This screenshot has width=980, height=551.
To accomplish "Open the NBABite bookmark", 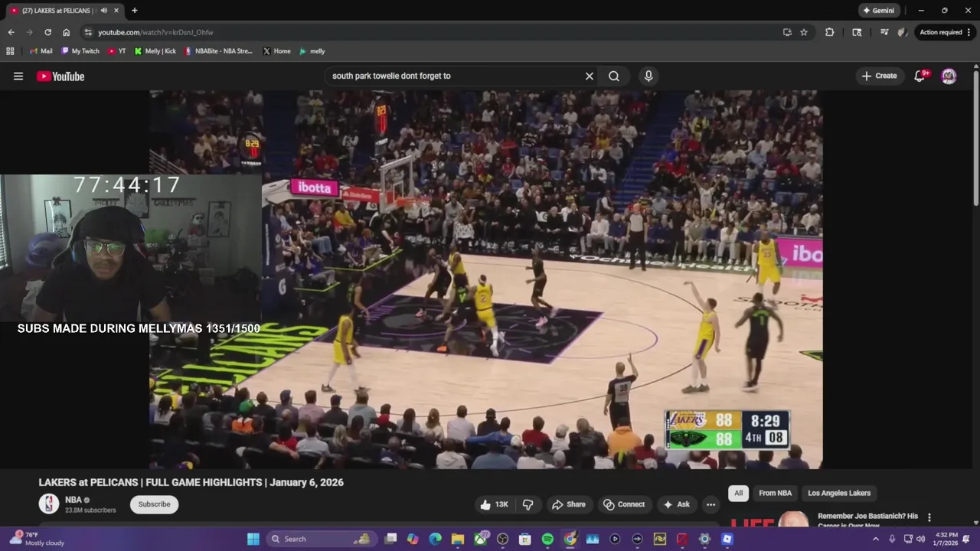I will click(218, 51).
